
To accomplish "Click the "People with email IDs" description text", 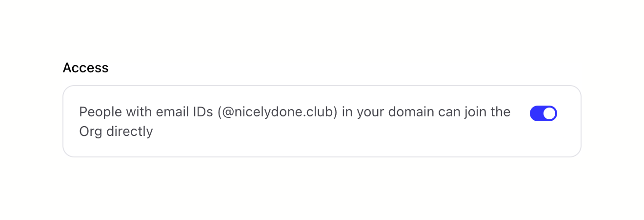I will [146, 112].
